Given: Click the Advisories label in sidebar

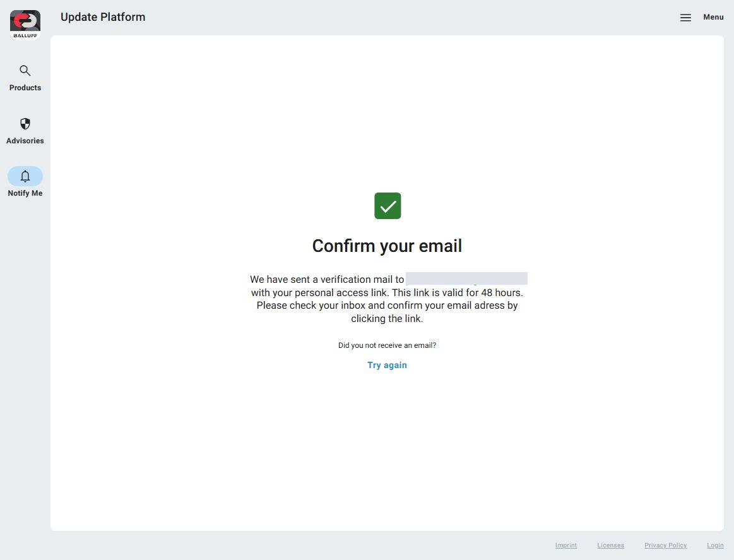Looking at the screenshot, I should point(25,140).
